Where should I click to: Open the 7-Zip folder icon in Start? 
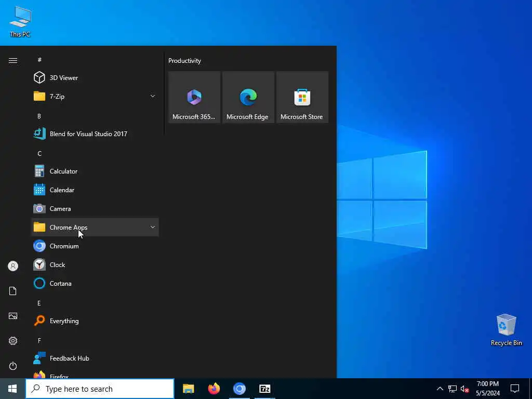(39, 96)
